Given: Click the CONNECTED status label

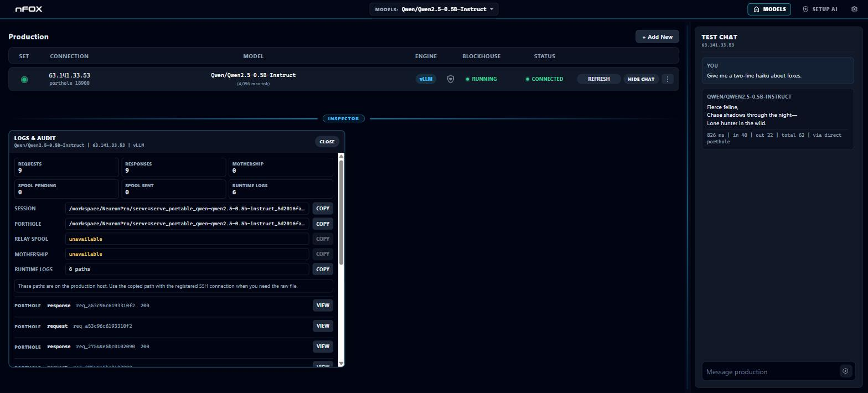Looking at the screenshot, I should pos(544,79).
